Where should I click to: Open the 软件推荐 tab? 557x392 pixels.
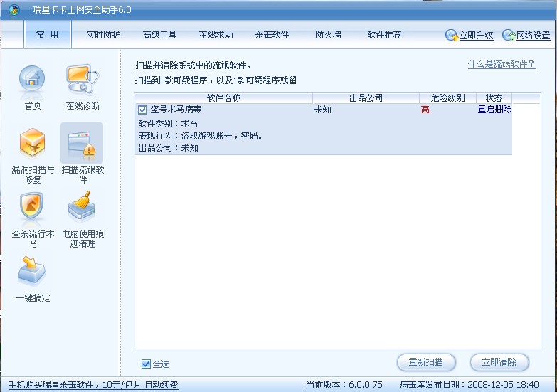point(384,35)
